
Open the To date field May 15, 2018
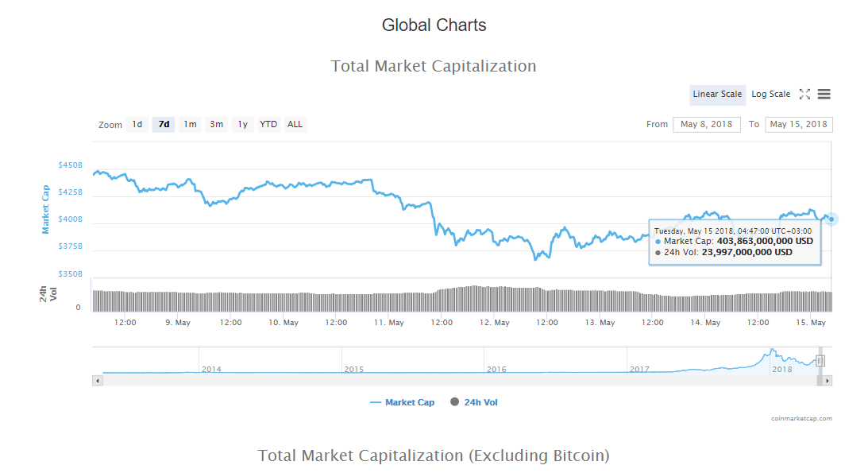798,125
